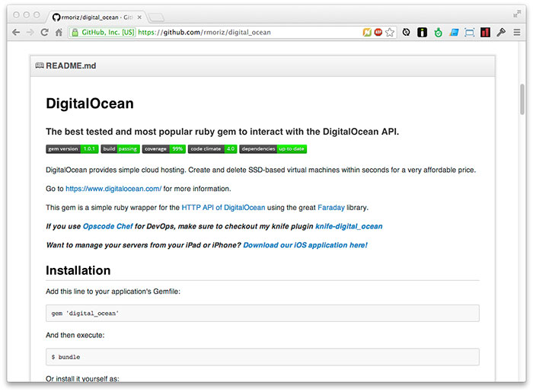
Task: Click the coverage 99% badge
Action: (x=164, y=148)
